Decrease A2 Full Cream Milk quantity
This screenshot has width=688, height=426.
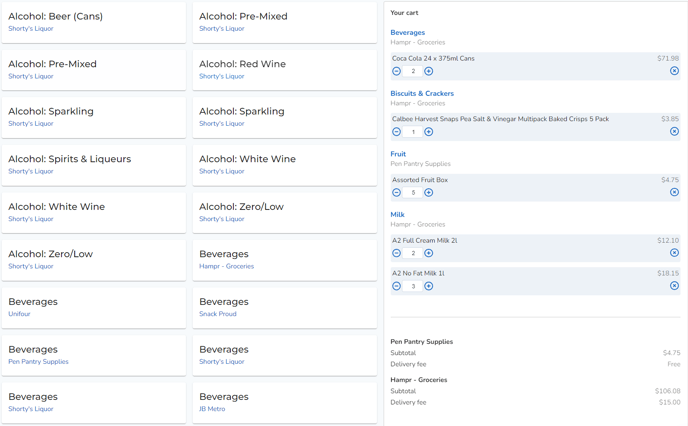397,253
